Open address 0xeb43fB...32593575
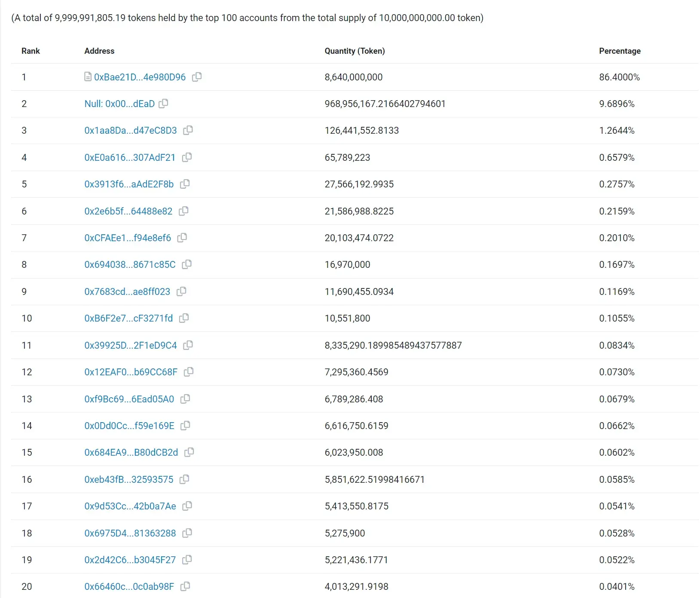 (x=129, y=479)
